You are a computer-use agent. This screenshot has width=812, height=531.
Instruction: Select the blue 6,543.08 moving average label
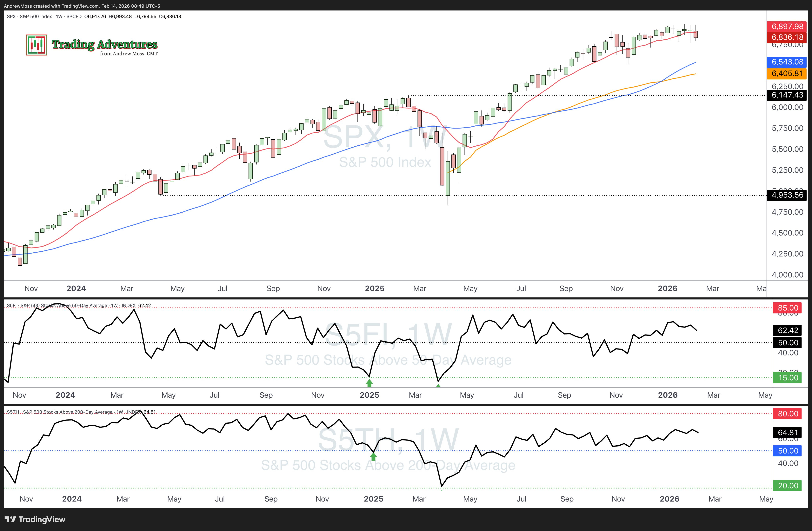(787, 62)
